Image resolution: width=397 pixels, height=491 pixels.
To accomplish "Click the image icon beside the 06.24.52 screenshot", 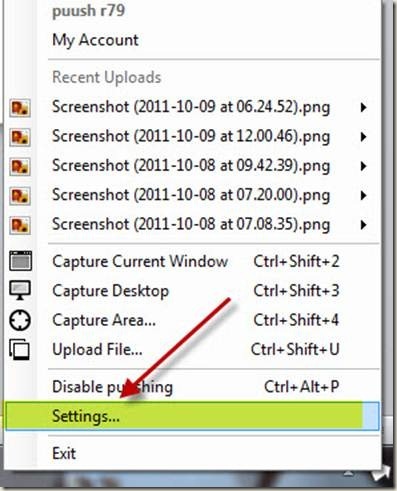I will click(20, 107).
